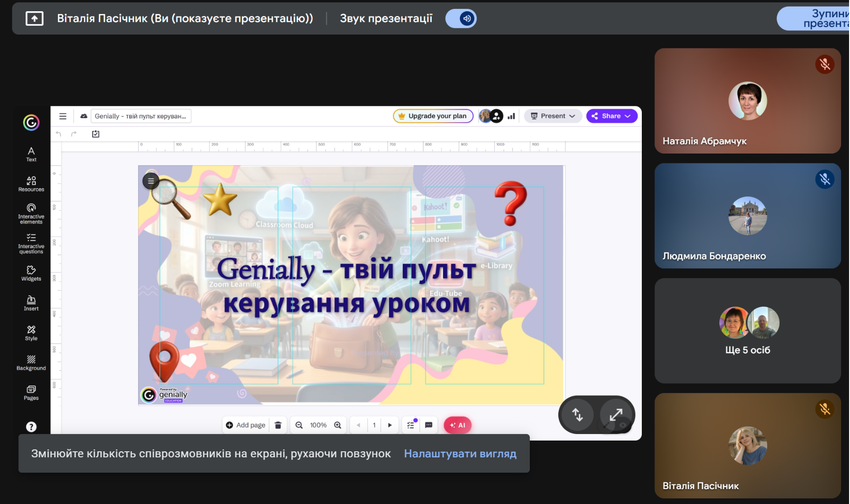
Task: Open Interactive elements panel
Action: [31, 213]
